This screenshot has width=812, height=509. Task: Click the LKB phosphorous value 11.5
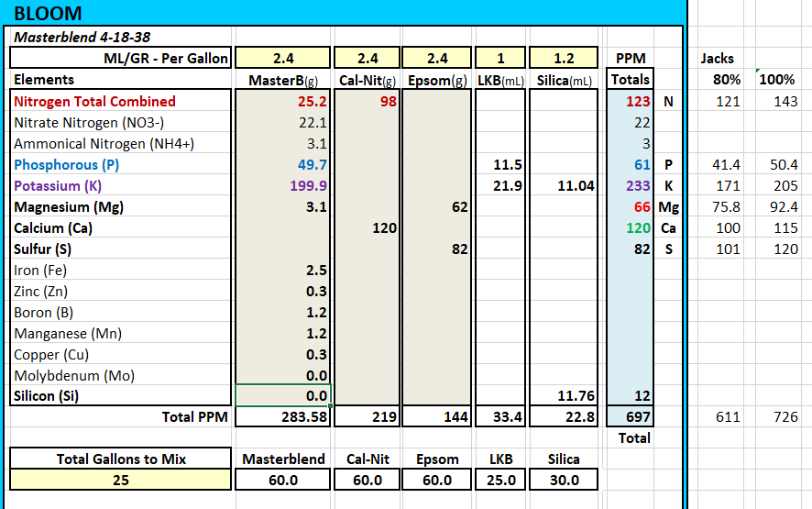point(508,165)
